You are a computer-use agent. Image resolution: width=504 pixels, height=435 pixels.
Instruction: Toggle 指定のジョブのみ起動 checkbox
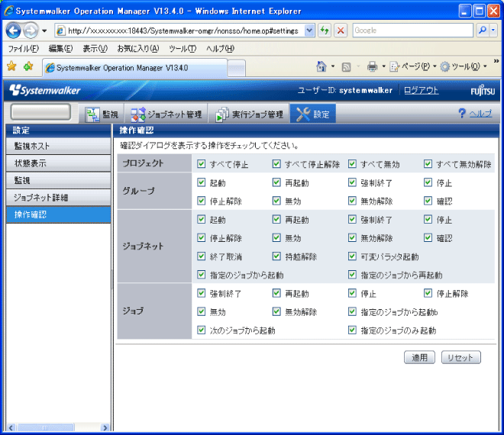point(352,330)
